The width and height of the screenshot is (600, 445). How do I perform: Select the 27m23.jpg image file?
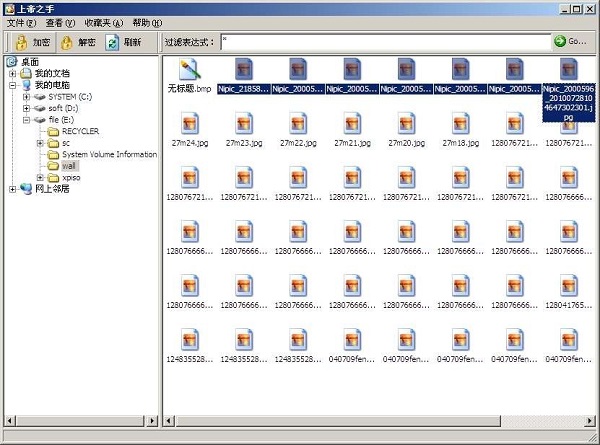coord(244,124)
